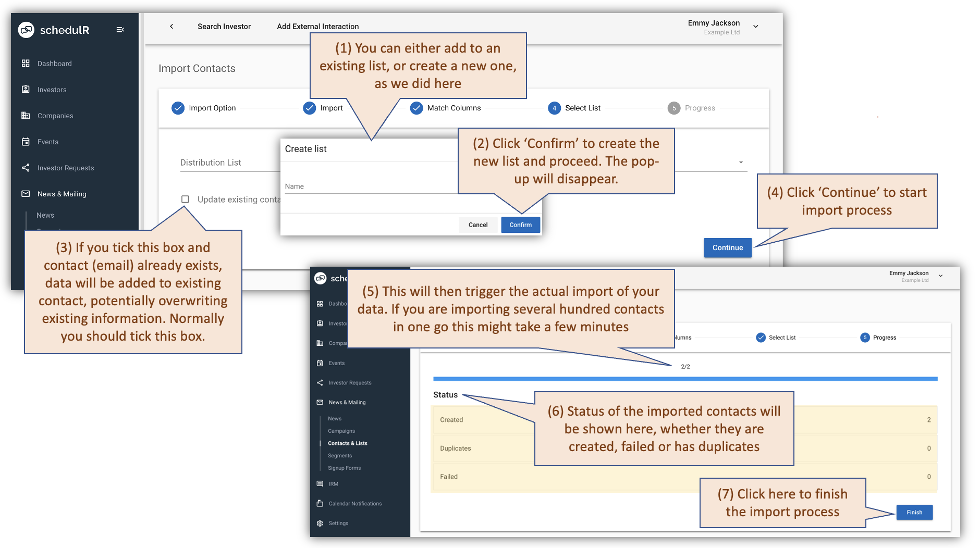Tick the 'Update existing contacts' checkbox
Screen dimensions: 980x548
tap(185, 199)
